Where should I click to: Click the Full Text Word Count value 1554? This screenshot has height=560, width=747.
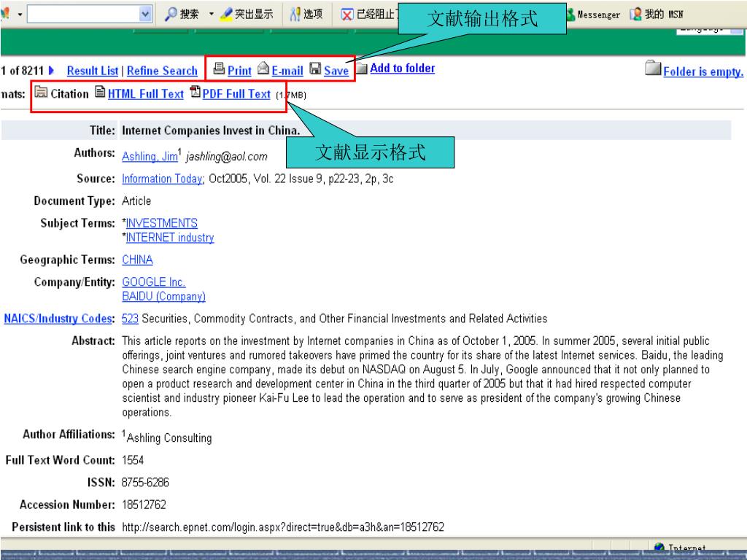point(133,460)
